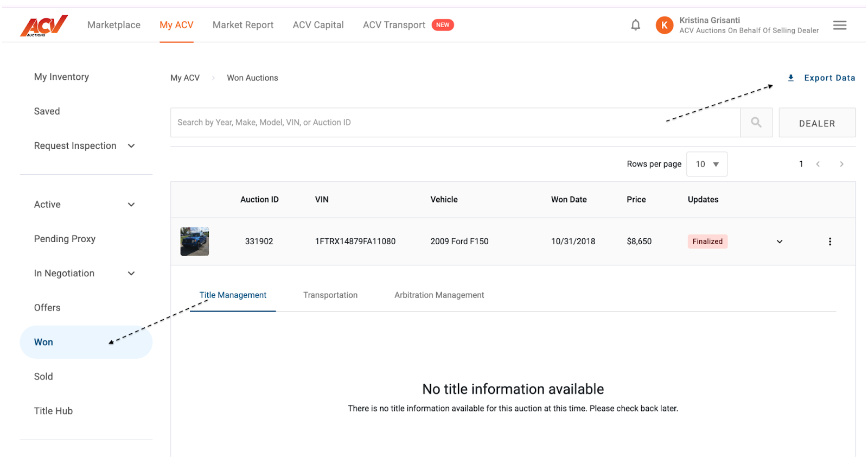Go to next page arrow
868x457 pixels.
(841, 164)
